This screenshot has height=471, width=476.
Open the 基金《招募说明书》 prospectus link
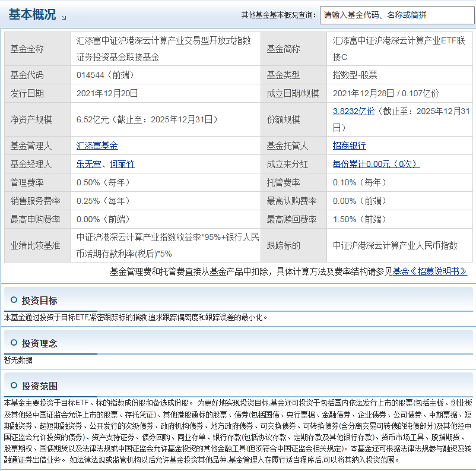430,271
